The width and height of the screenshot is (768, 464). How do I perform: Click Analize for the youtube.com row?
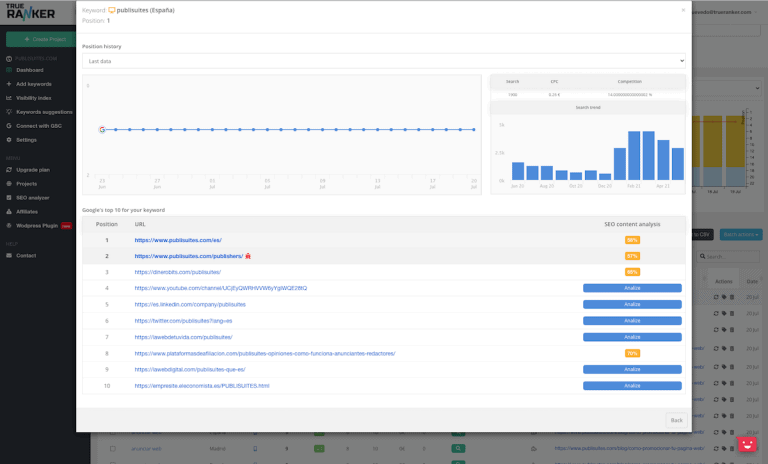[632, 288]
